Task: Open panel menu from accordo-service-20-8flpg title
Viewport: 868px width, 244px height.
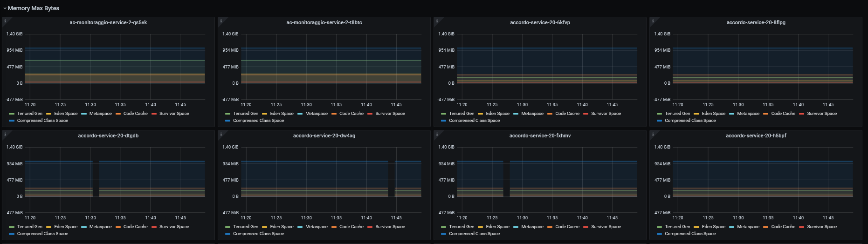Action: click(756, 22)
